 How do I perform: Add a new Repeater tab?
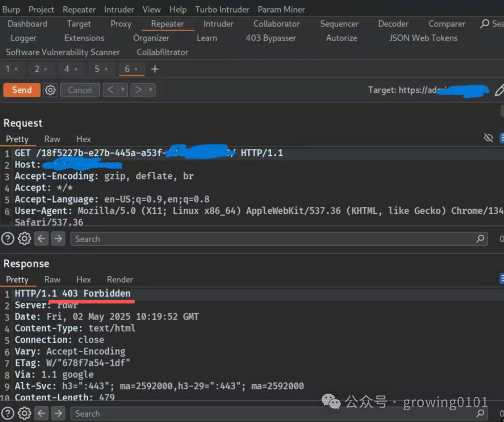coord(155,69)
